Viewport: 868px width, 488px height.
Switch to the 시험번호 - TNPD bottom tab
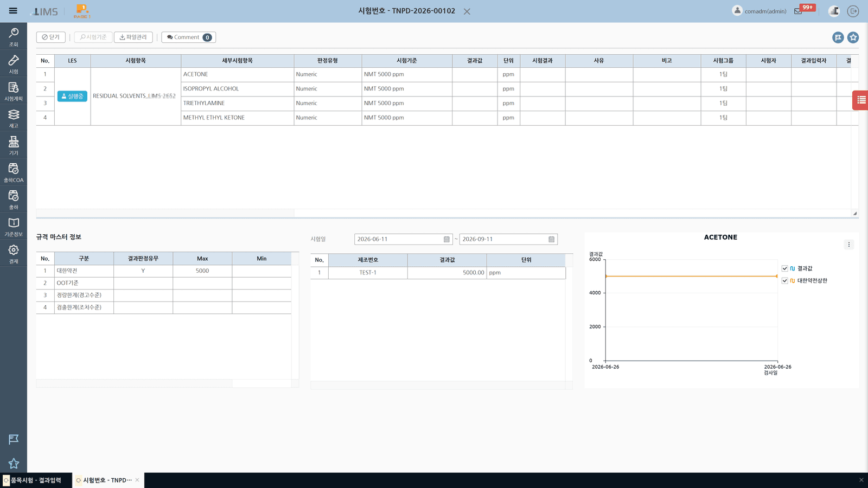click(x=107, y=480)
